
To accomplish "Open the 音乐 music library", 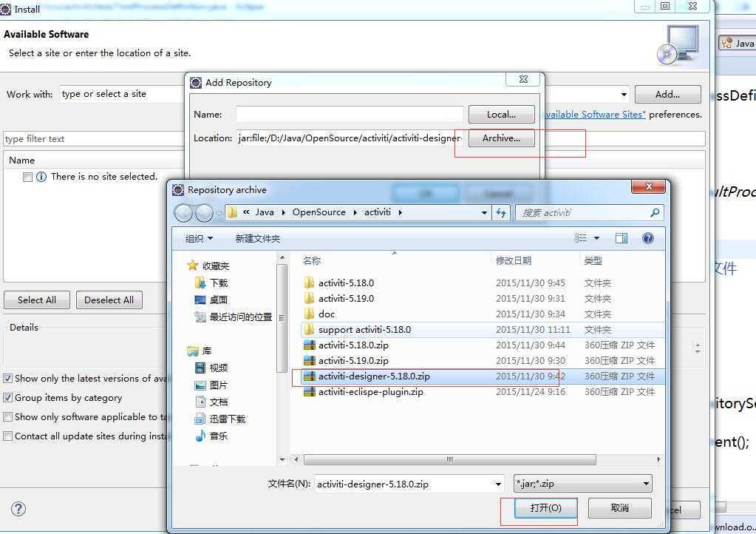I will coord(211,436).
